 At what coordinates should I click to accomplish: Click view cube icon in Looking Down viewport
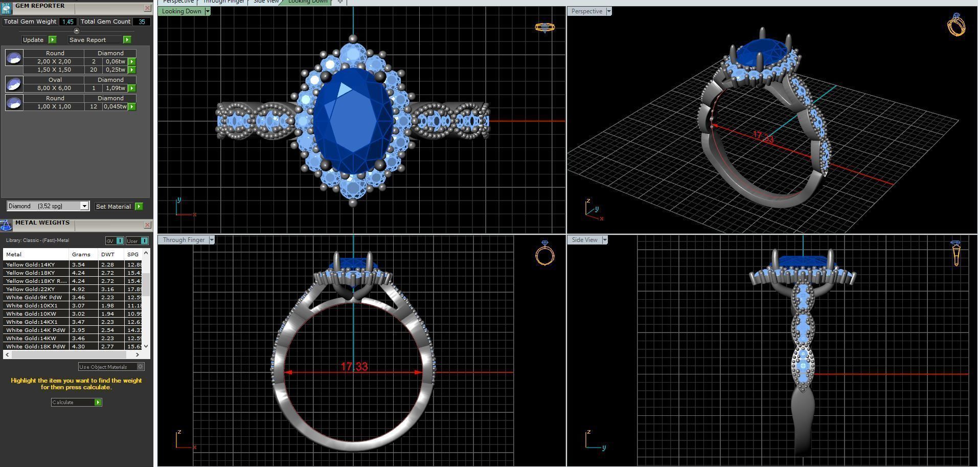click(x=544, y=27)
